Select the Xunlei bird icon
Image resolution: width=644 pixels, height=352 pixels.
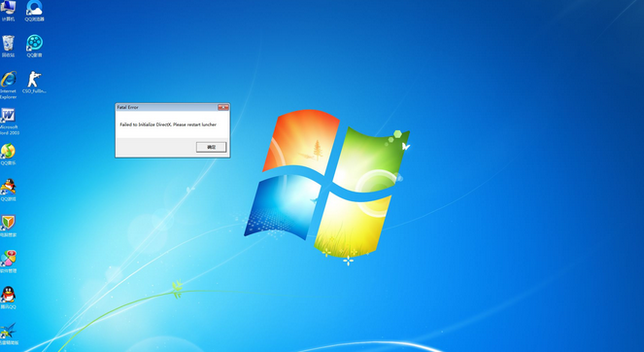click(8, 331)
